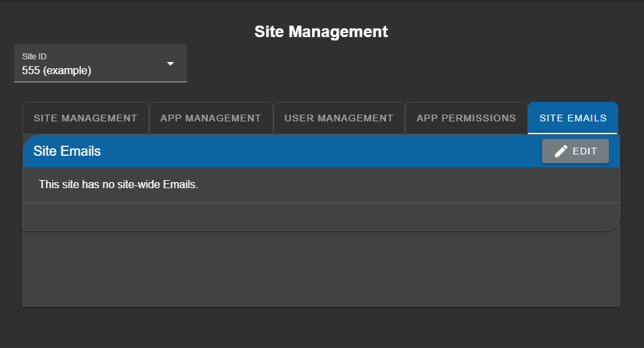Click the word 'Emails' in the panel heading
This screenshot has height=348, width=644.
pyautogui.click(x=81, y=151)
